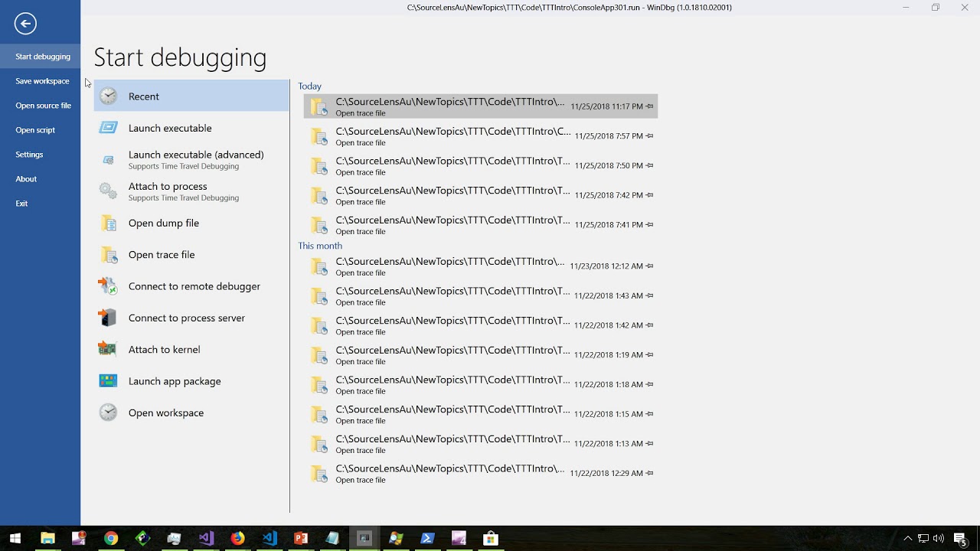Click trace file icon of 11/25/2018 7:57 PM entry

318,136
